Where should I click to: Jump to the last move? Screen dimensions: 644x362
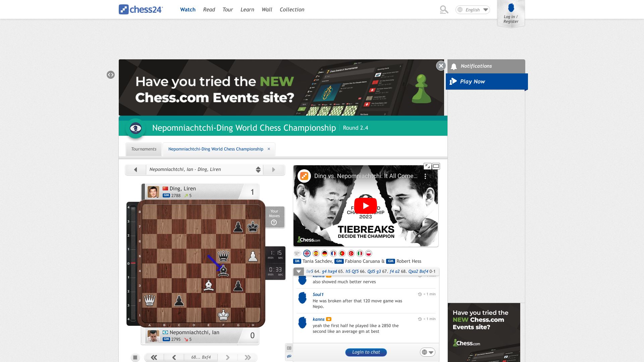pyautogui.click(x=248, y=358)
